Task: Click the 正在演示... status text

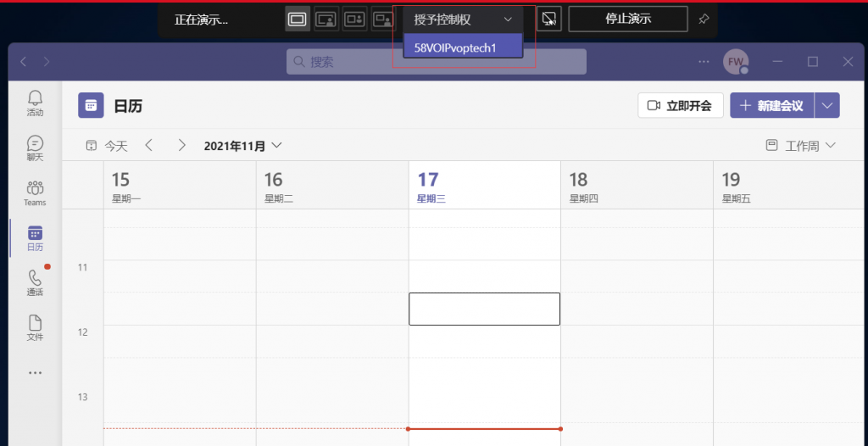Action: click(201, 20)
